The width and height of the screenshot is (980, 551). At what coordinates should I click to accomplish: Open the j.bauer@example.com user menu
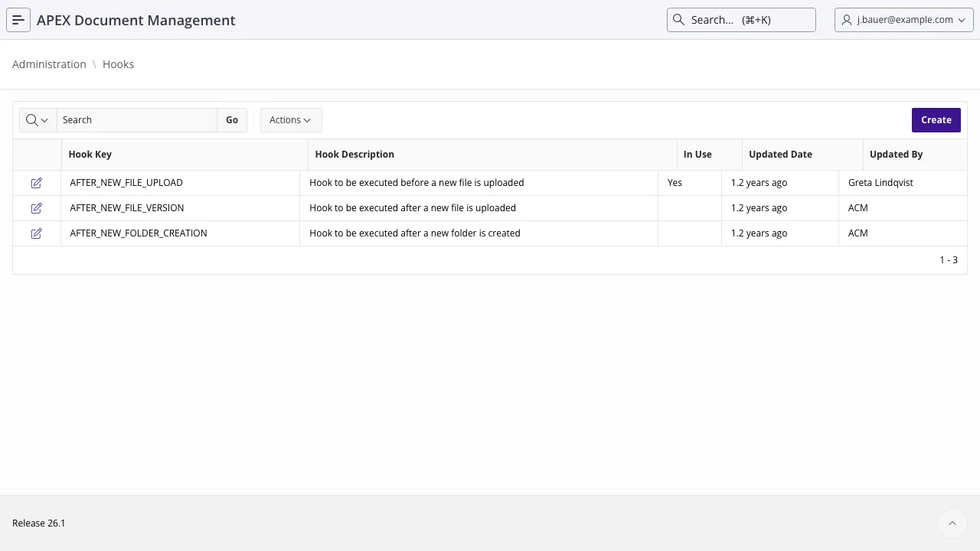[x=903, y=20]
